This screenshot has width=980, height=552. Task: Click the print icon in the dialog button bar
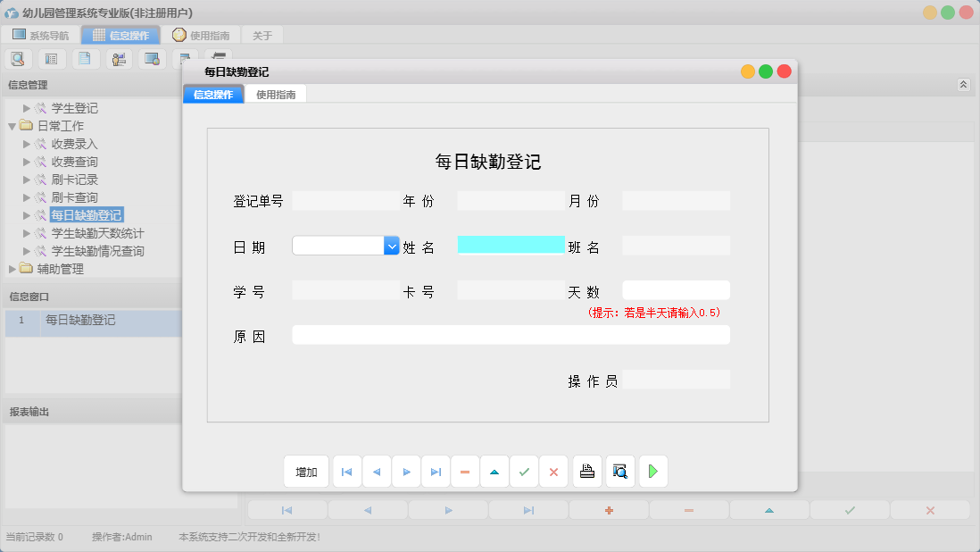click(586, 471)
